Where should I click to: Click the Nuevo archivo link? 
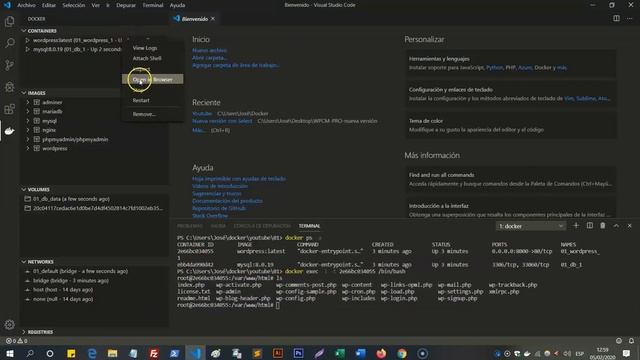tap(209, 50)
